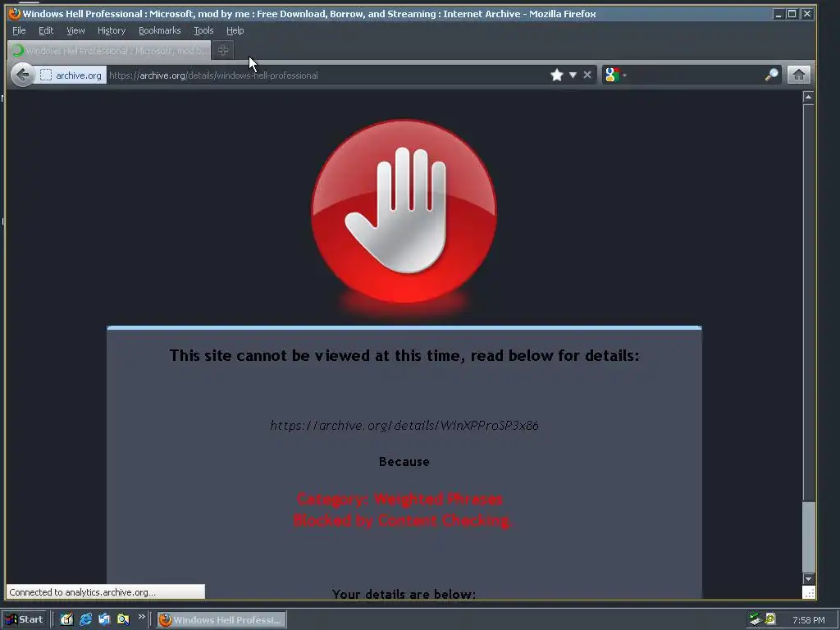This screenshot has height=630, width=840.
Task: Minimize the Firefox window
Action: coord(778,14)
